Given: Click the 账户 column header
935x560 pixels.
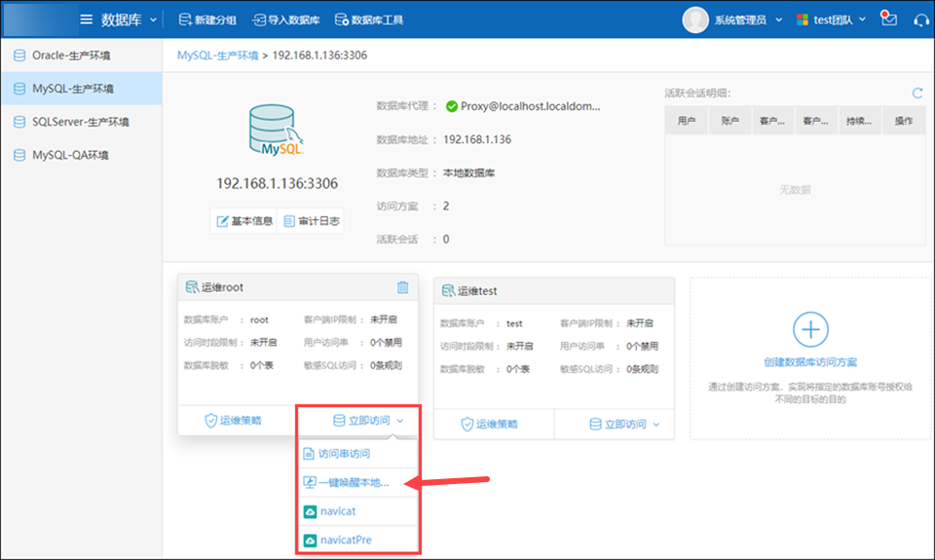Looking at the screenshot, I should coord(729,121).
